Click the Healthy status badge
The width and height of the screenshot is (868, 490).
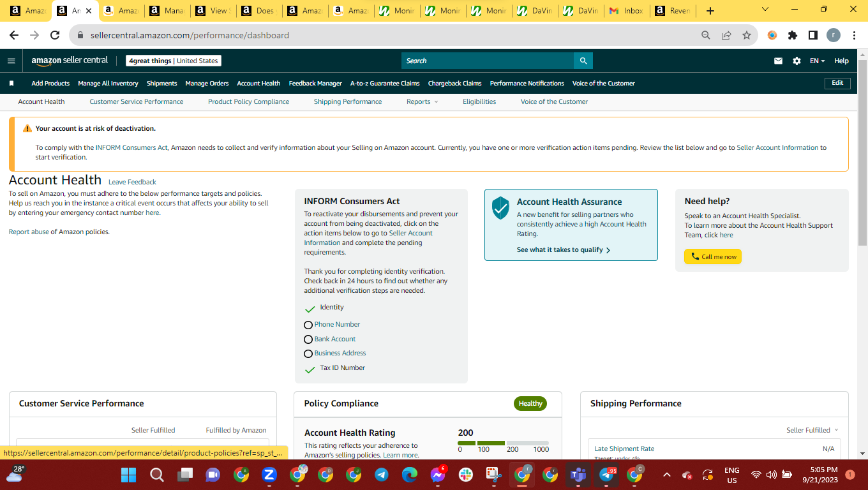coord(530,403)
